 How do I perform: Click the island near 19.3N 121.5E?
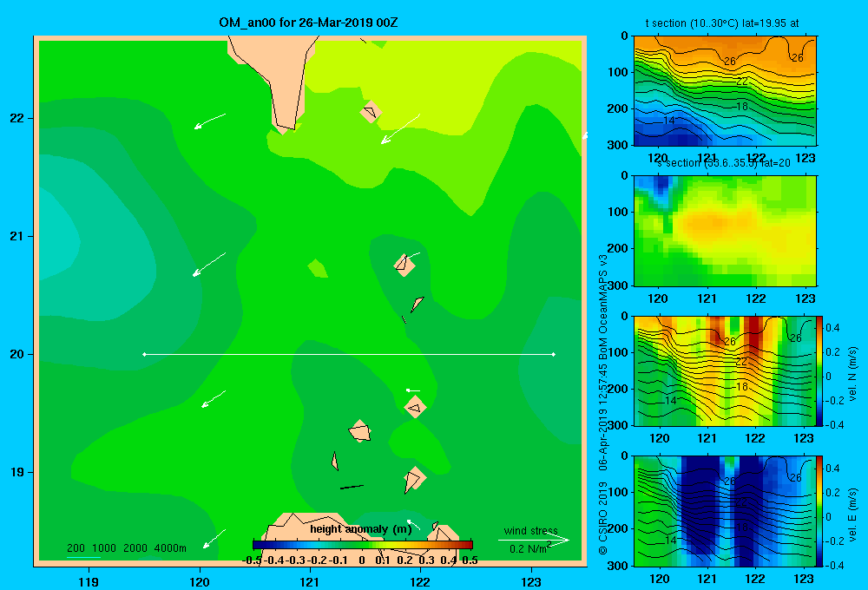[x=359, y=430]
